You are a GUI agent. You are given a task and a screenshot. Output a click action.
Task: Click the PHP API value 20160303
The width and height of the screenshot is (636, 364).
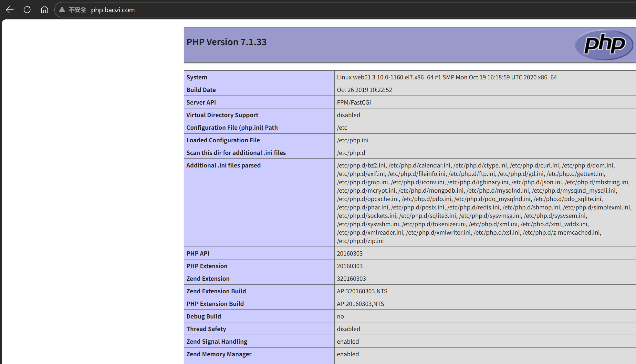(349, 253)
